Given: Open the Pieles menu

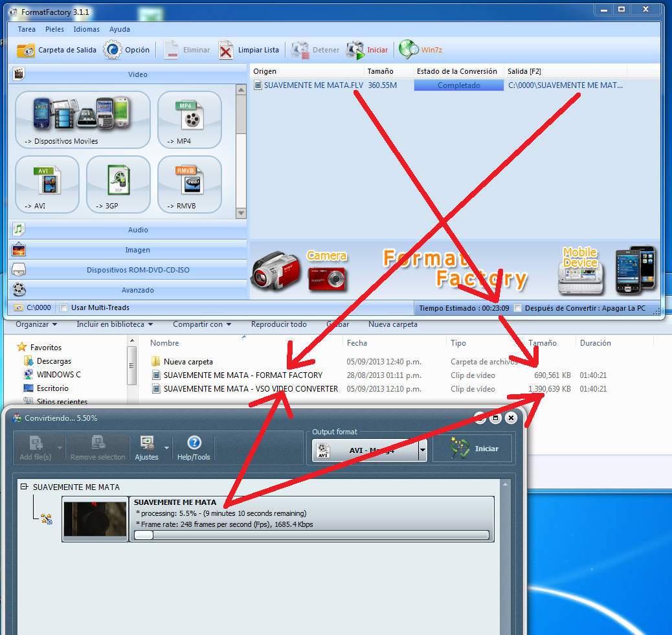Looking at the screenshot, I should point(54,29).
